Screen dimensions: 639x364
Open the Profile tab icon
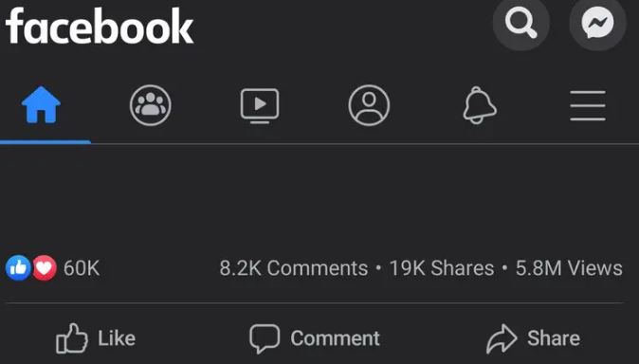pos(369,105)
